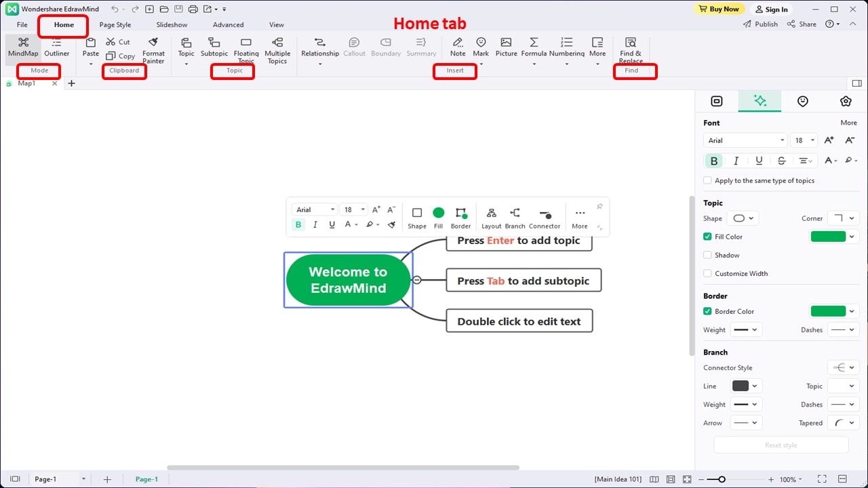This screenshot has height=488, width=868.
Task: Open the Page Style tab
Action: pos(115,24)
